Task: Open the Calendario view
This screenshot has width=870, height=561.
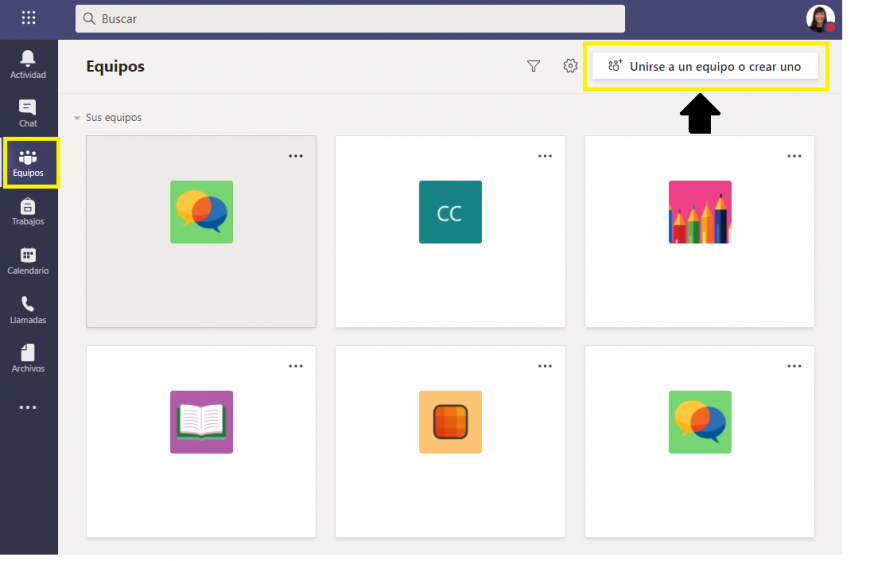Action: click(x=28, y=260)
